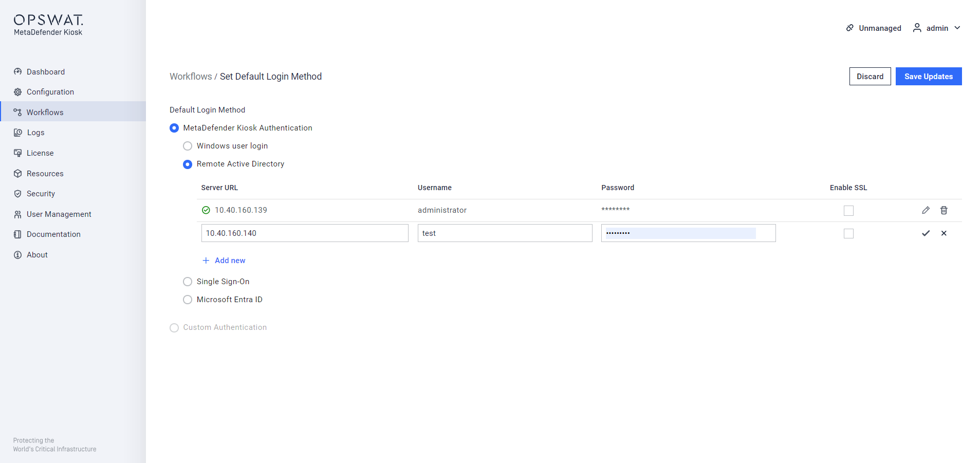Open the Dashboard menu item

pos(73,71)
